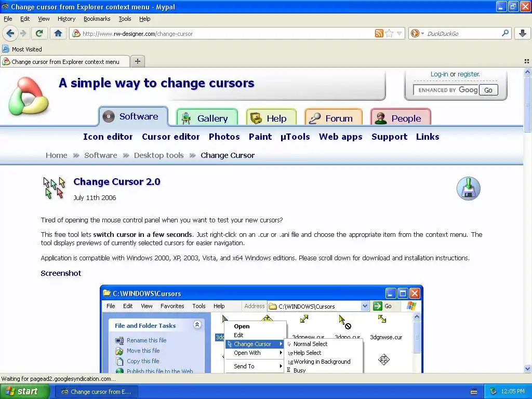Open the Paint link

260,137
